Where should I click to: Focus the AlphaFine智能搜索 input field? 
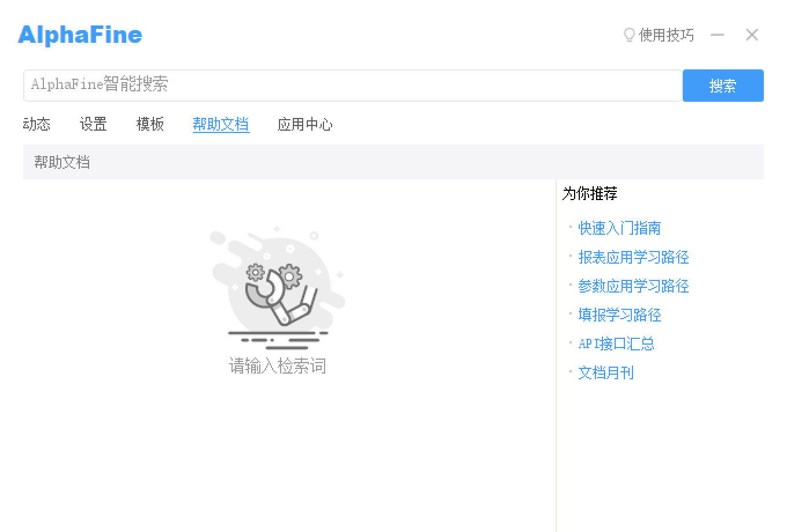pos(353,86)
